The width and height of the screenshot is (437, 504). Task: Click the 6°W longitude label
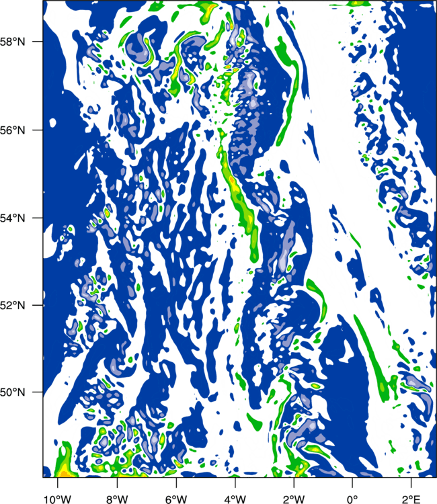176,499
